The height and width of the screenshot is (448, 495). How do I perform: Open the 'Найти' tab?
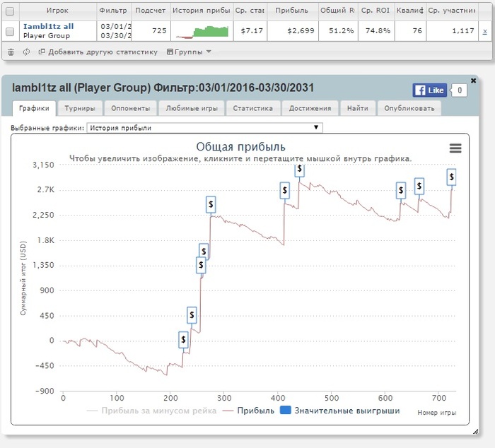358,109
